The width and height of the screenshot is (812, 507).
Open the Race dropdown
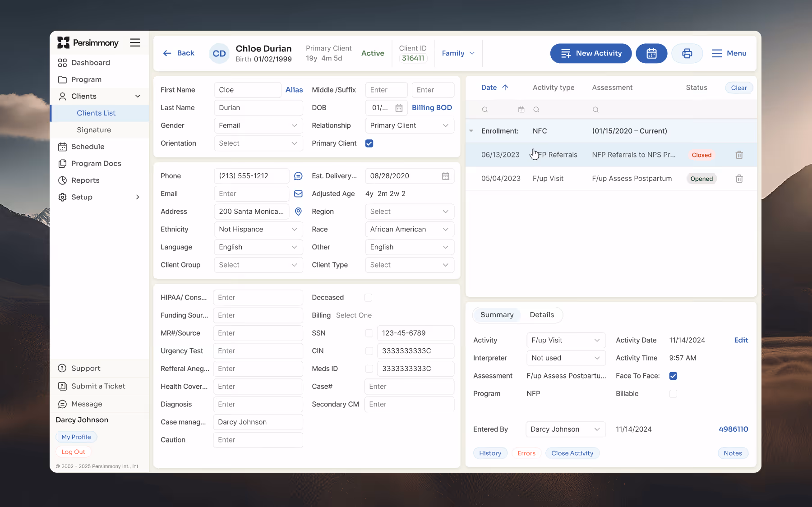click(410, 229)
